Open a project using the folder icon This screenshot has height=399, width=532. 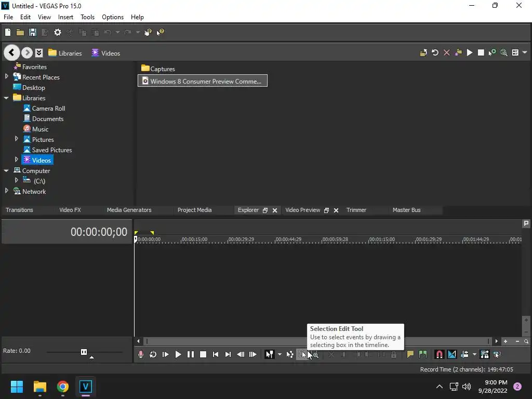[x=20, y=32]
